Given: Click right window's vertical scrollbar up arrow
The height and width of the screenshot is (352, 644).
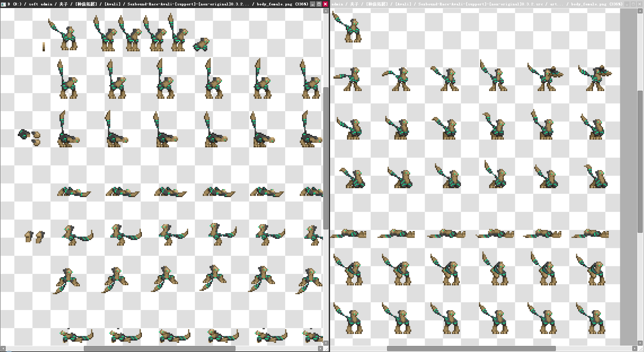Looking at the screenshot, I should coord(640,11).
